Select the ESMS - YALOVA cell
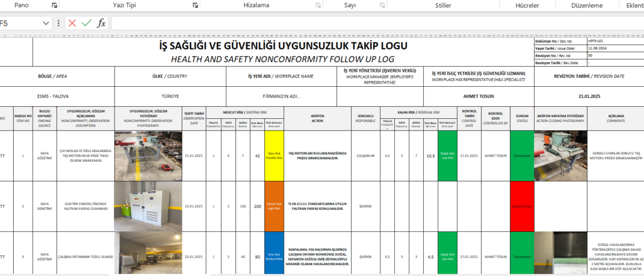This screenshot has width=644, height=276. (57, 97)
